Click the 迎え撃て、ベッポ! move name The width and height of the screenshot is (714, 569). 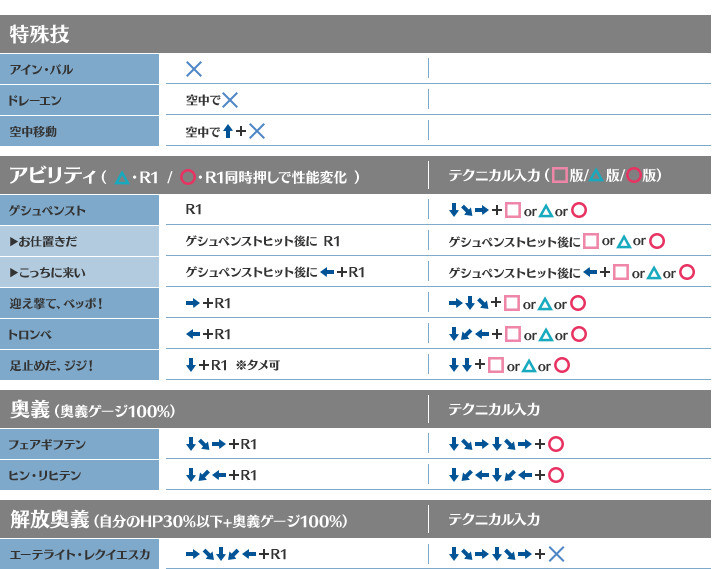click(56, 304)
